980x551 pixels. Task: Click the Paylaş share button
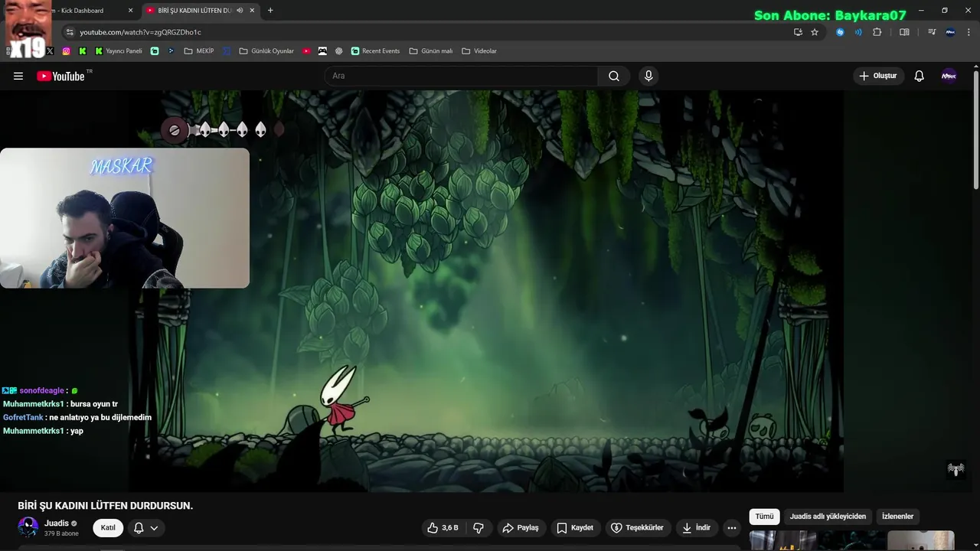521,528
